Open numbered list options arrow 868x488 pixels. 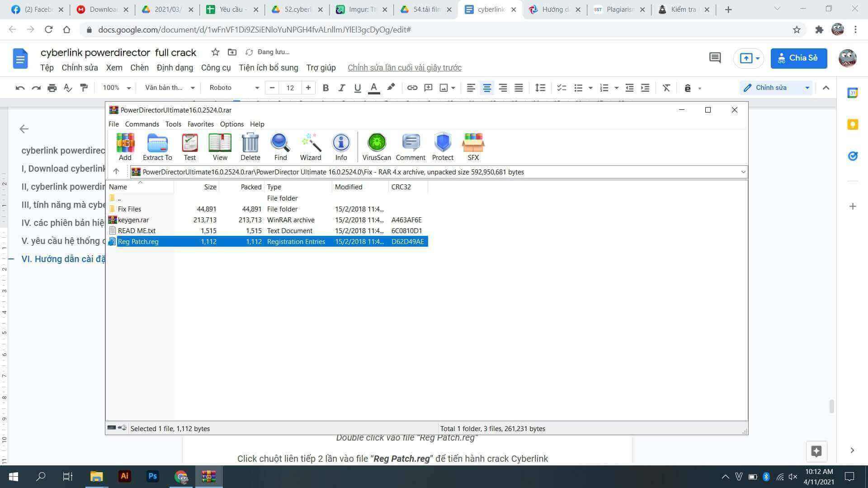coord(616,88)
